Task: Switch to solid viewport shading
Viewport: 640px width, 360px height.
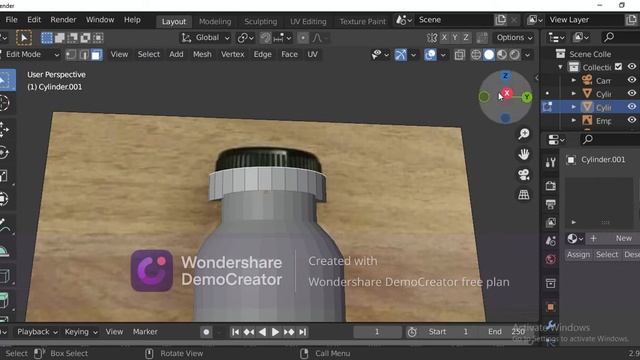Action: [489, 55]
